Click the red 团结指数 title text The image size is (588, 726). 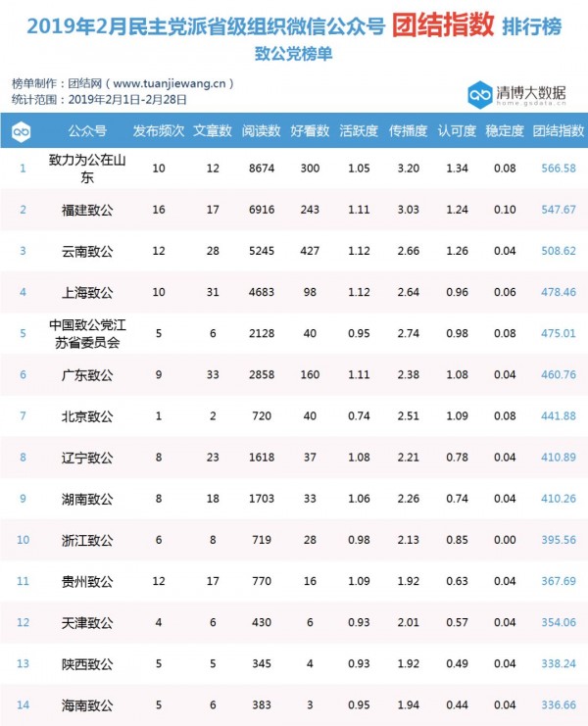pos(443,25)
